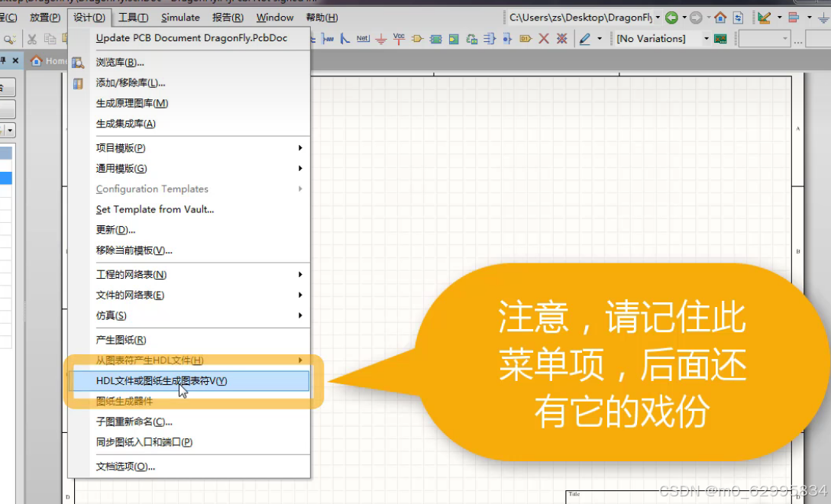The width and height of the screenshot is (831, 504).
Task: Open the 放置(P) menu
Action: click(45, 18)
